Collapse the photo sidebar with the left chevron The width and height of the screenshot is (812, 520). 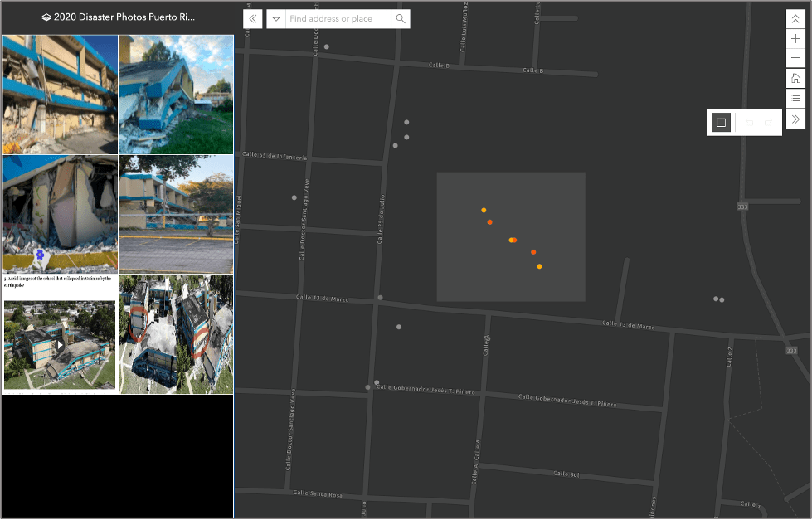coord(251,18)
